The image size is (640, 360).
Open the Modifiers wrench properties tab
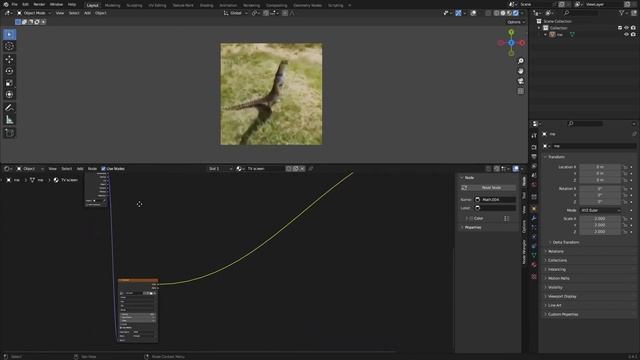tap(534, 218)
